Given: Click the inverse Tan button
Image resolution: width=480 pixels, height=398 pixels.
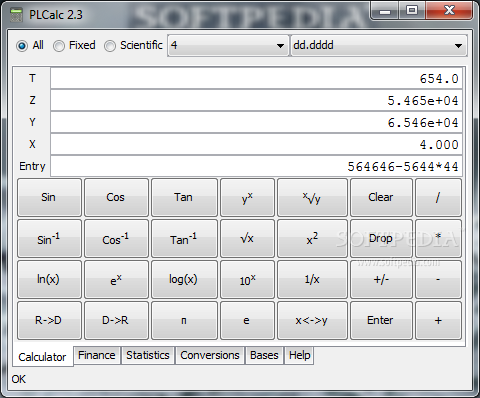Looking at the screenshot, I should pos(184,238).
